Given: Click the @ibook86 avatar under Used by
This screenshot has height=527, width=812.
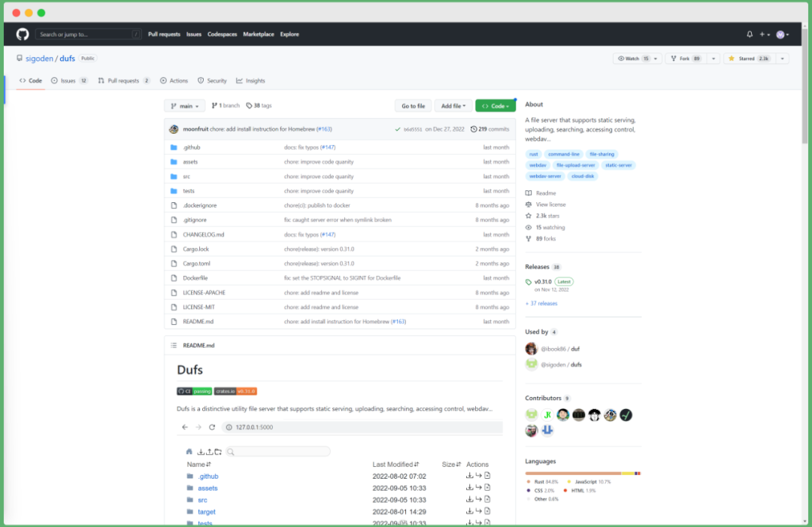Looking at the screenshot, I should point(532,349).
